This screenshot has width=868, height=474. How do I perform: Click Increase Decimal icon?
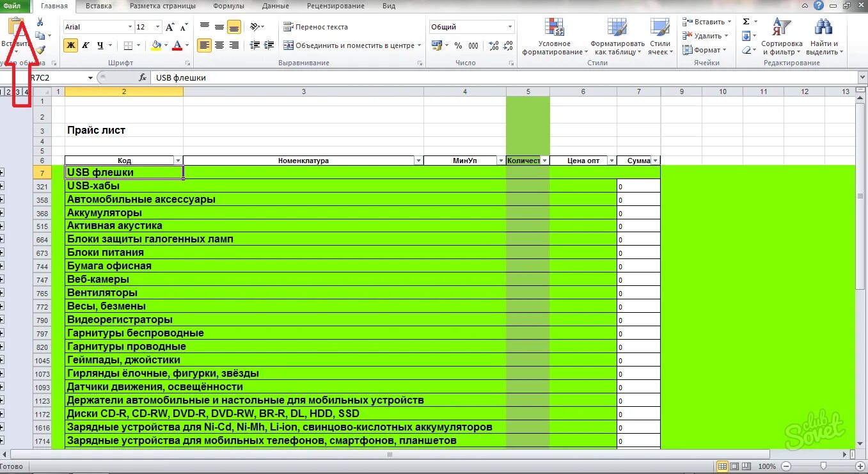click(x=493, y=45)
